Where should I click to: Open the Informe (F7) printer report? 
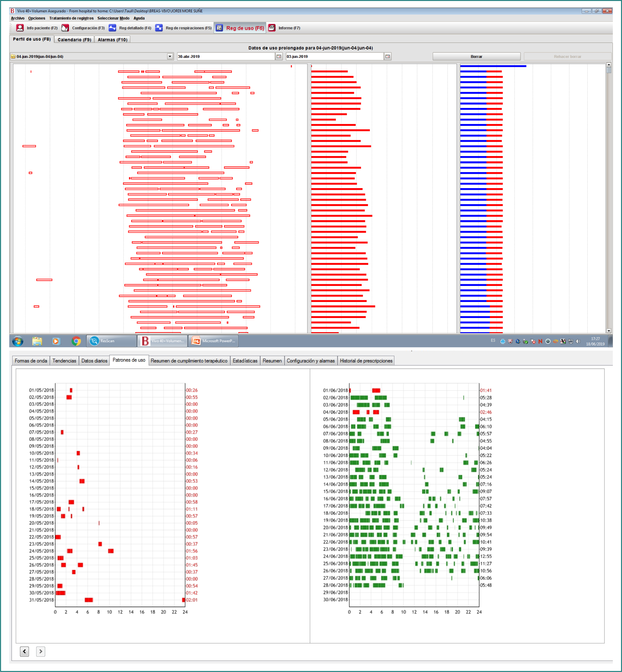284,28
